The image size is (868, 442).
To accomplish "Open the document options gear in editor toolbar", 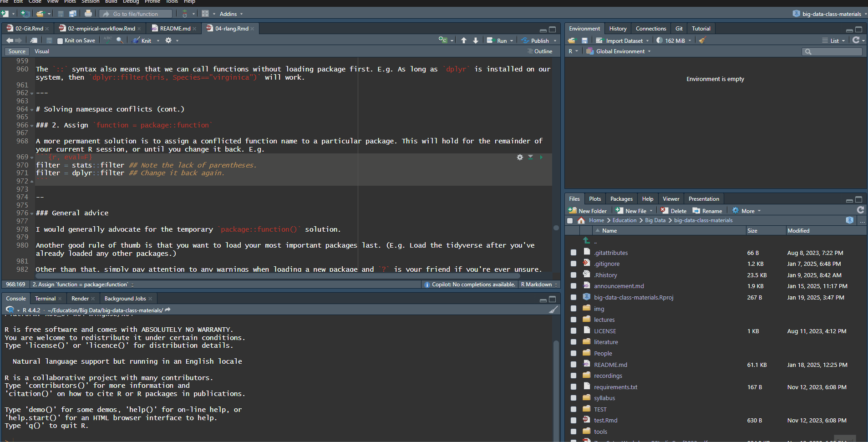I will (x=168, y=40).
